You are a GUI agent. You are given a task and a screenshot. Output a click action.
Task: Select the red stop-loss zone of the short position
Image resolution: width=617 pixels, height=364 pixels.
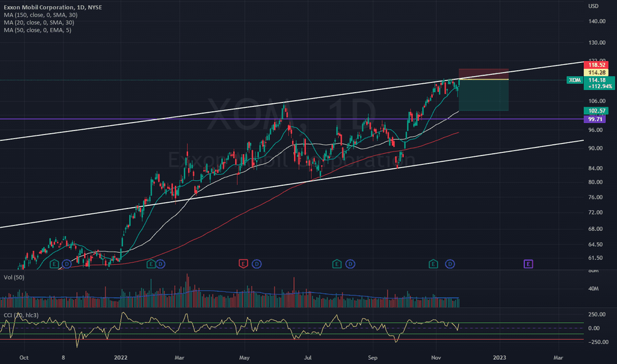coord(484,74)
